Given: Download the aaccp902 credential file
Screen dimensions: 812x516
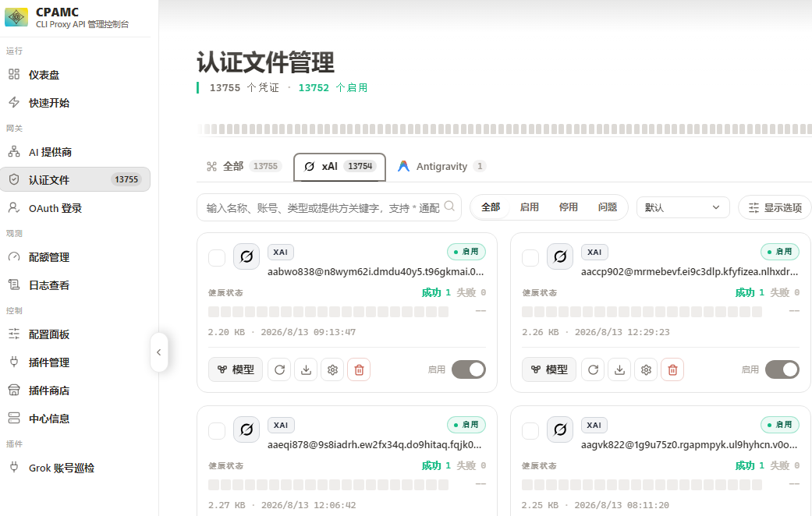Looking at the screenshot, I should point(619,369).
